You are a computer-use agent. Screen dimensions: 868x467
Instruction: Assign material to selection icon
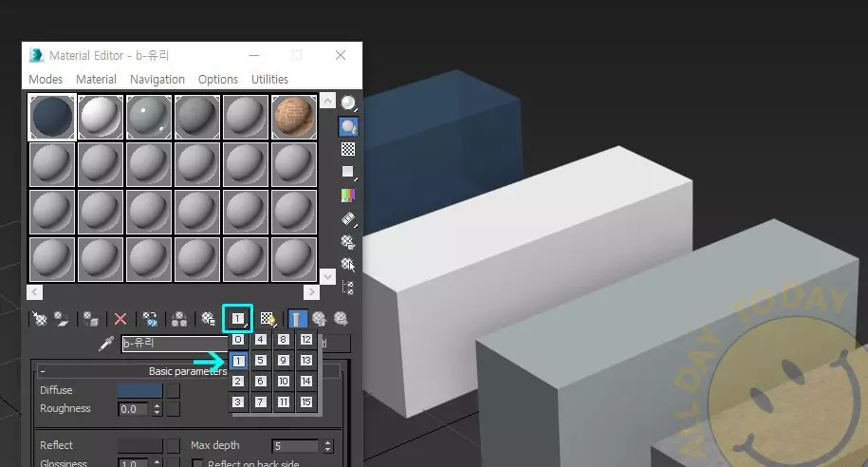pos(90,319)
